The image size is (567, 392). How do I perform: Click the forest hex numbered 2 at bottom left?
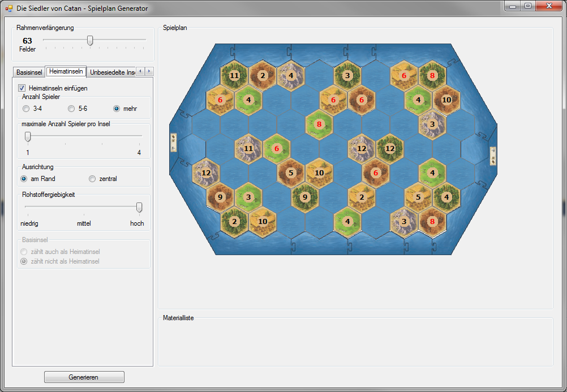coord(234,221)
